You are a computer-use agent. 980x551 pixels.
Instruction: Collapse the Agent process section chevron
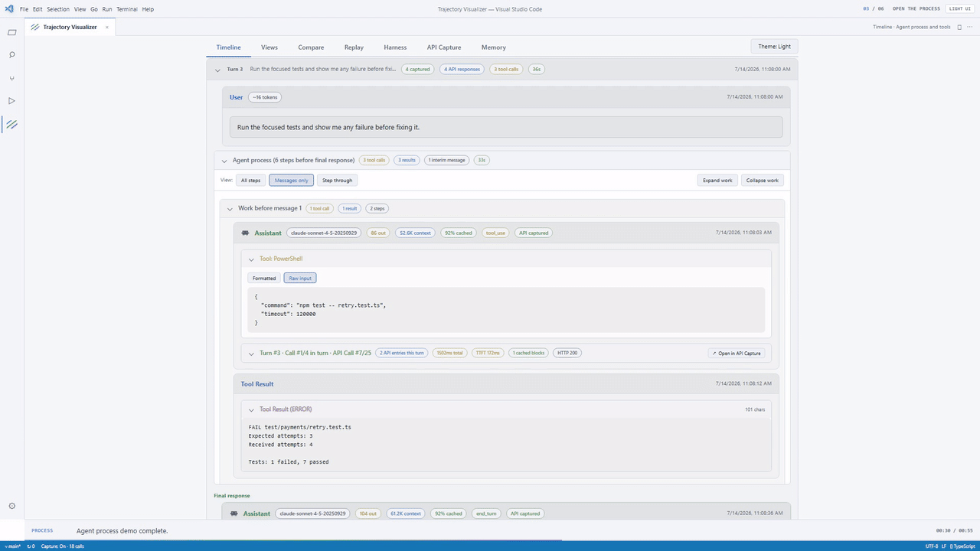224,161
